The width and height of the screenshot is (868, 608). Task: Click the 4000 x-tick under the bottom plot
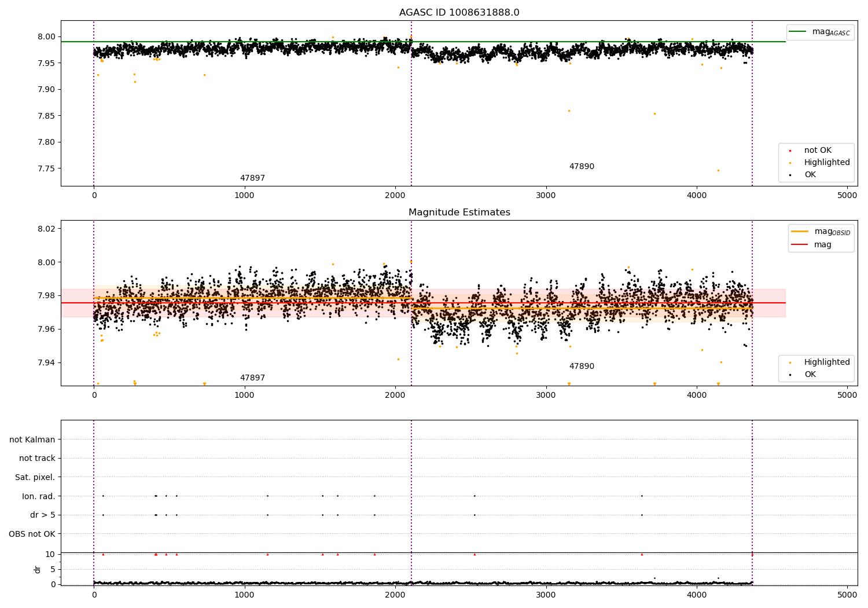coord(697,595)
